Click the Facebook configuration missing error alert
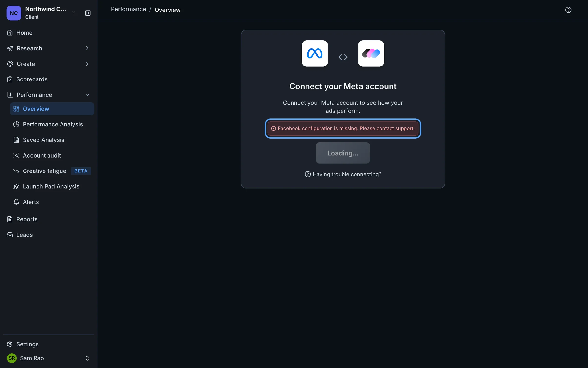This screenshot has width=588, height=368. 343,128
